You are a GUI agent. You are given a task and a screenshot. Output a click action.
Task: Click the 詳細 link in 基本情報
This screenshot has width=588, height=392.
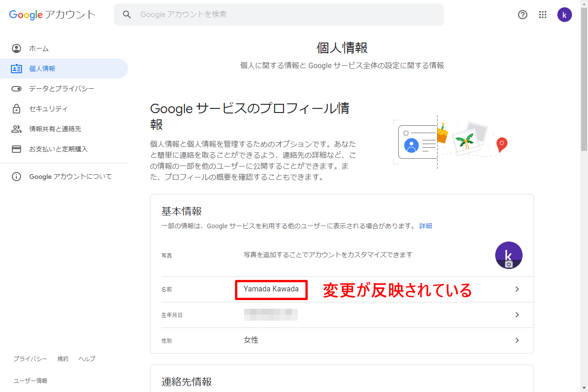click(x=426, y=226)
